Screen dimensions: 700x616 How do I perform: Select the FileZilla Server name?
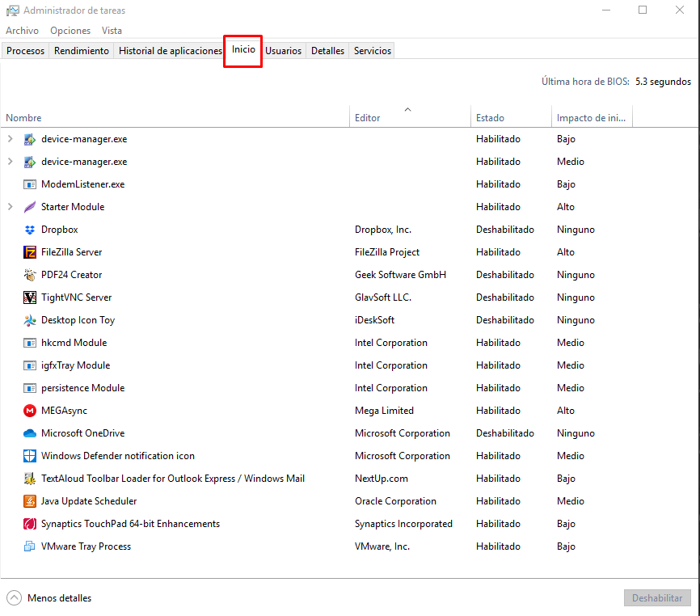click(x=71, y=252)
